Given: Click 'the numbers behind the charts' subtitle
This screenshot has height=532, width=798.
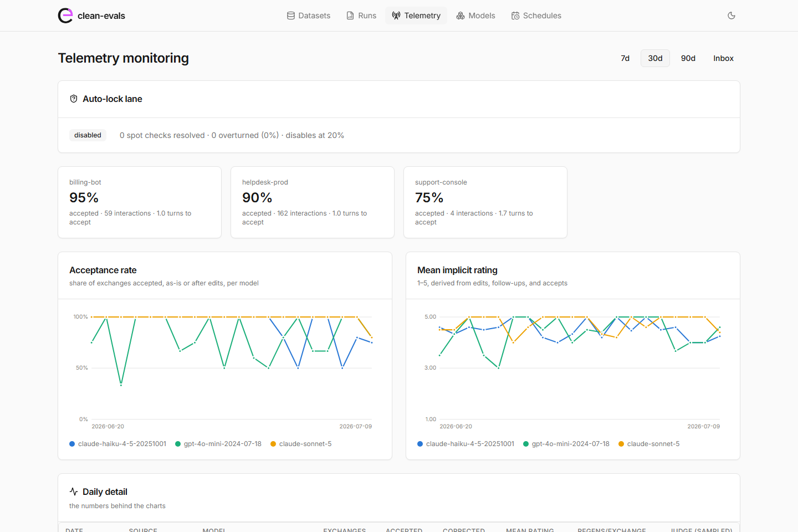Looking at the screenshot, I should tap(117, 506).
